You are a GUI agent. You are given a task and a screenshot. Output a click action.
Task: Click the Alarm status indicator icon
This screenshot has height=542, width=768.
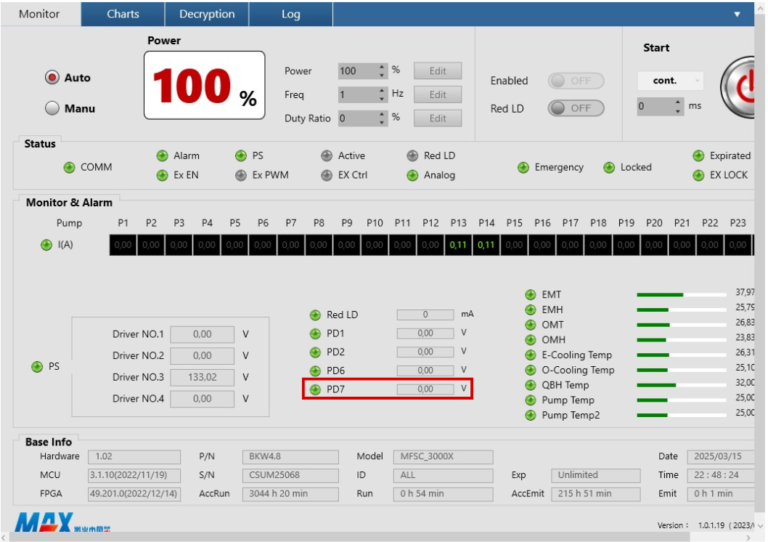click(162, 156)
